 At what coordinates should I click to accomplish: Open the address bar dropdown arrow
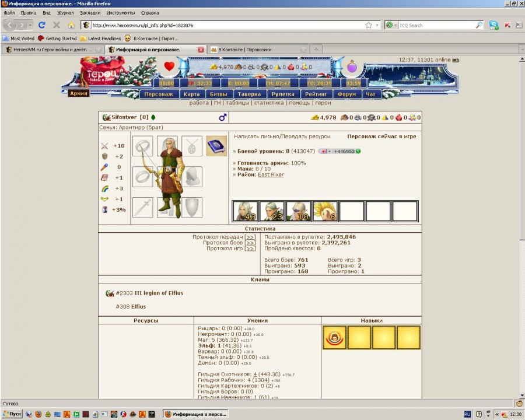(x=377, y=25)
